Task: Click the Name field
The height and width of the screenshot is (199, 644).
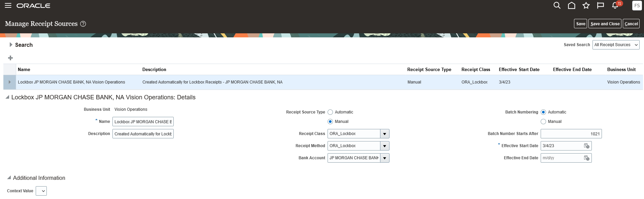Action: pos(143,122)
